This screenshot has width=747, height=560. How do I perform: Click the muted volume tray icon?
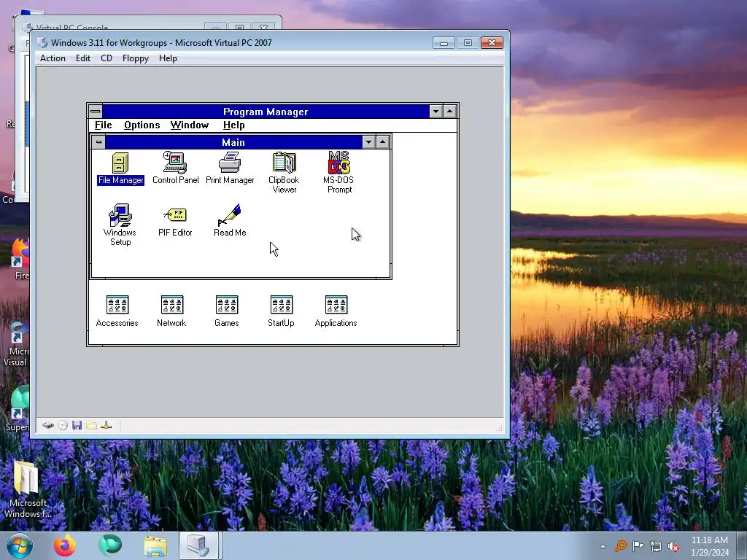[x=673, y=546]
